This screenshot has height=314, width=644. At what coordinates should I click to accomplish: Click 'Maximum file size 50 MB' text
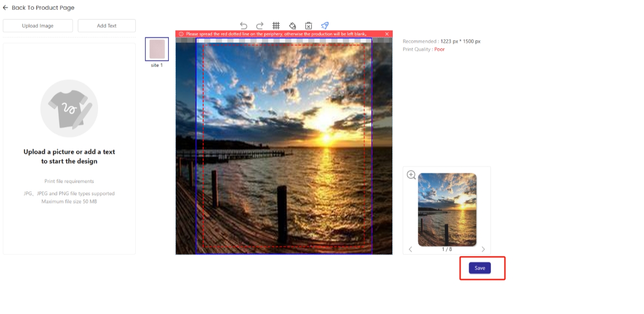point(69,202)
